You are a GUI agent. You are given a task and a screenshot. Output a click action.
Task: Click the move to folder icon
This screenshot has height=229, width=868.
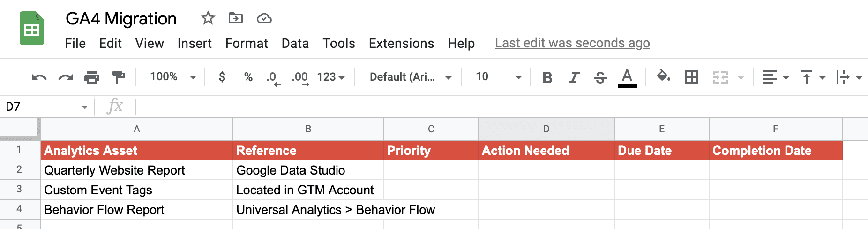point(236,18)
